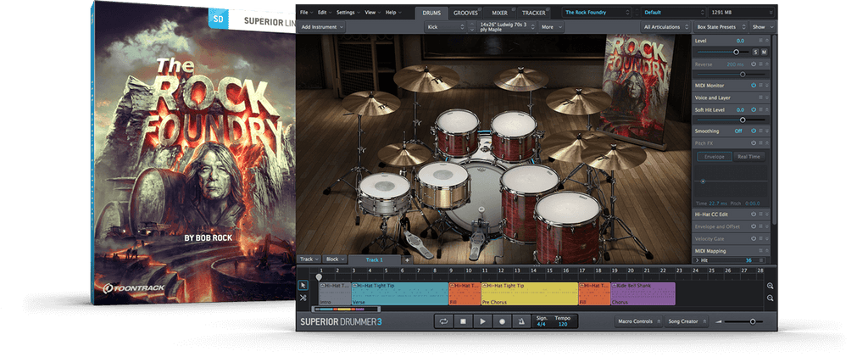Open the Kick instrument selector
The image size is (868, 357).
446,26
